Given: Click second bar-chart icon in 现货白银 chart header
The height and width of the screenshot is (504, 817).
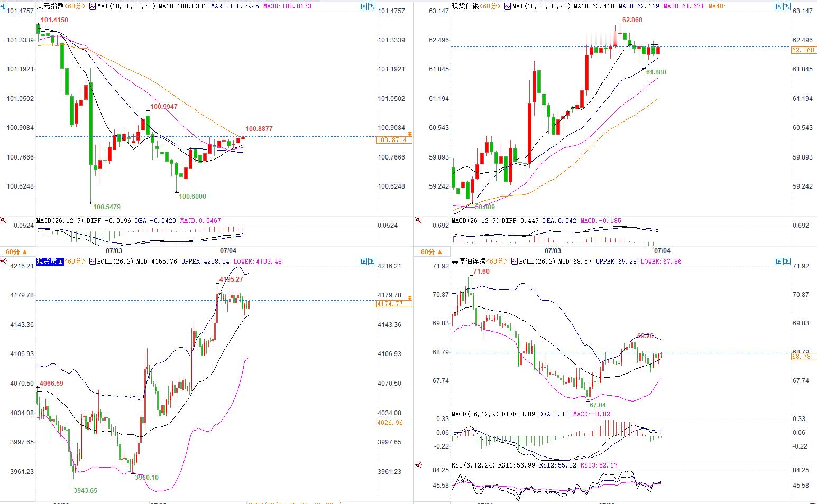Looking at the screenshot, I should pos(787,6).
